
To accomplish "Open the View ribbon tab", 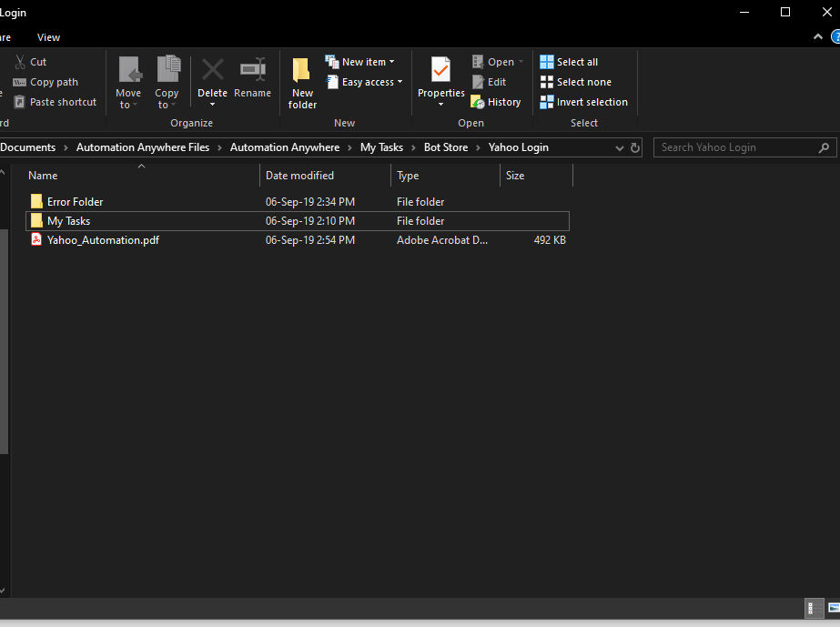I will coord(48,37).
